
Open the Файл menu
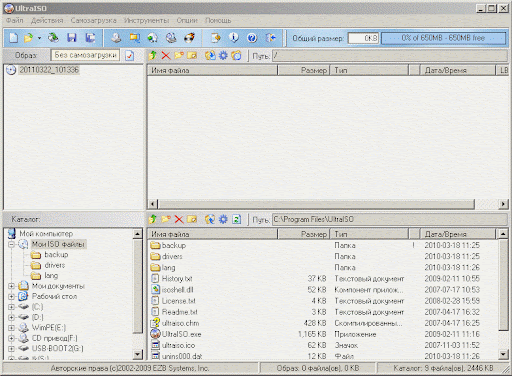15,21
